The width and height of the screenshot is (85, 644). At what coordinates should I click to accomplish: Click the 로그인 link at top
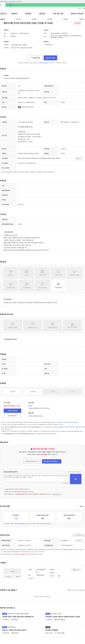coord(79,8)
